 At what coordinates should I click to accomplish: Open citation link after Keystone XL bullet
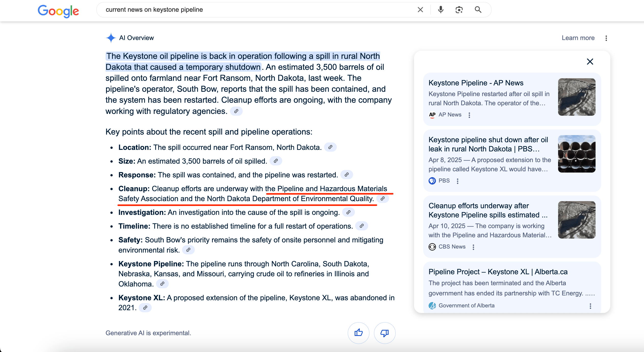coord(145,308)
